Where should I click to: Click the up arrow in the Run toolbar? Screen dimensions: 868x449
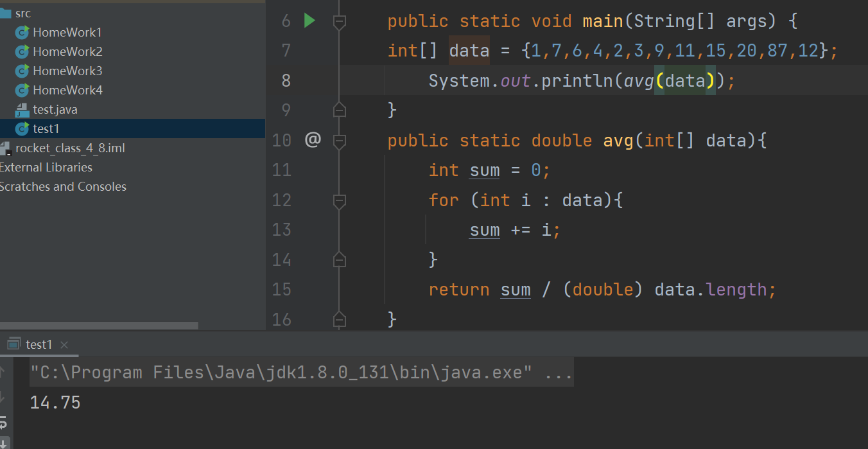(3, 371)
